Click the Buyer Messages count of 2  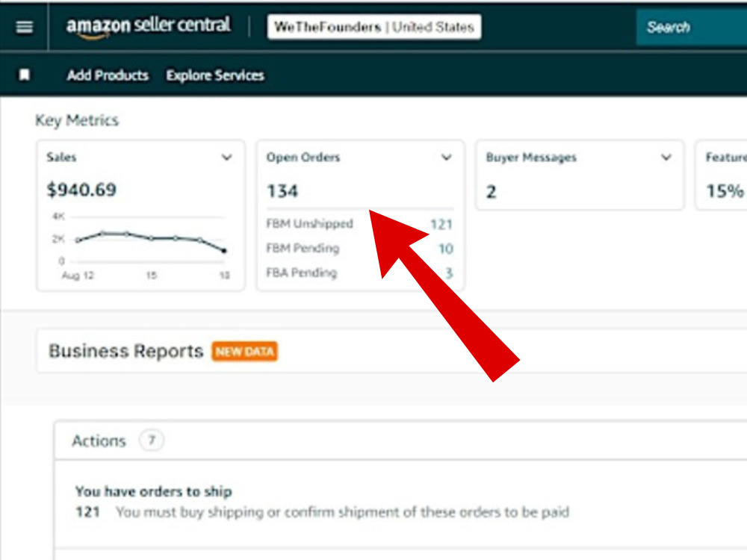pos(492,192)
